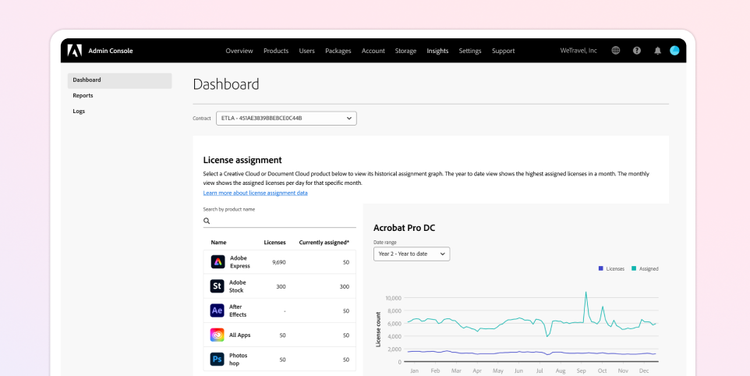
Task: Select the Photoshop product icon
Action: pyautogui.click(x=217, y=359)
